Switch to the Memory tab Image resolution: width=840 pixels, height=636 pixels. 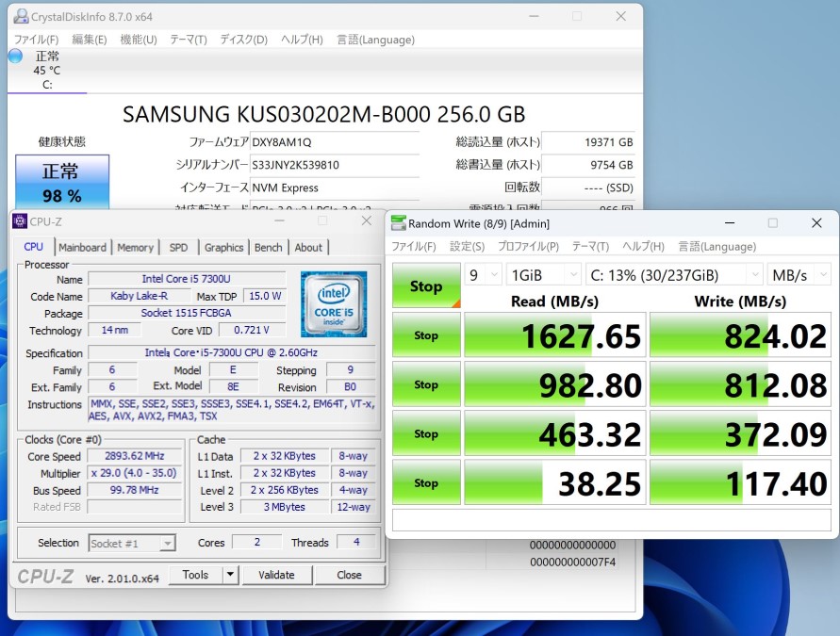click(x=135, y=247)
